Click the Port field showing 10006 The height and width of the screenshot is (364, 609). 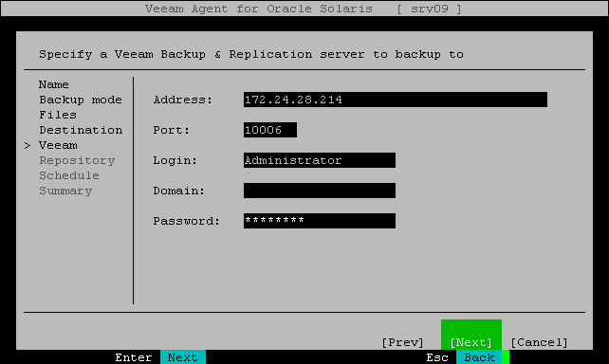tap(270, 130)
